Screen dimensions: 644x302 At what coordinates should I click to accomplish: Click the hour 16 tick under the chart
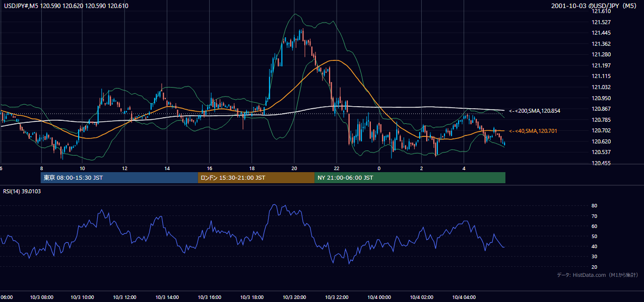(x=209, y=168)
